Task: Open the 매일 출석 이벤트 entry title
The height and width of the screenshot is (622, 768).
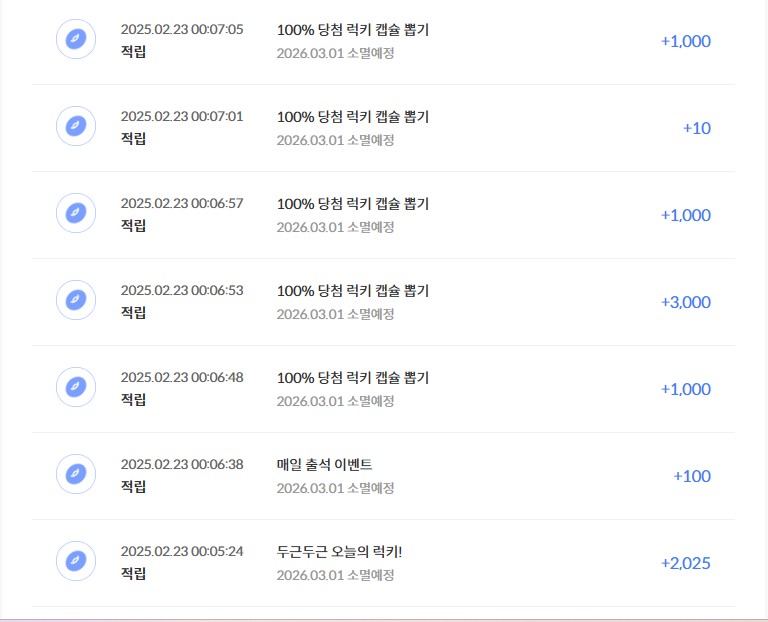Action: (324, 464)
